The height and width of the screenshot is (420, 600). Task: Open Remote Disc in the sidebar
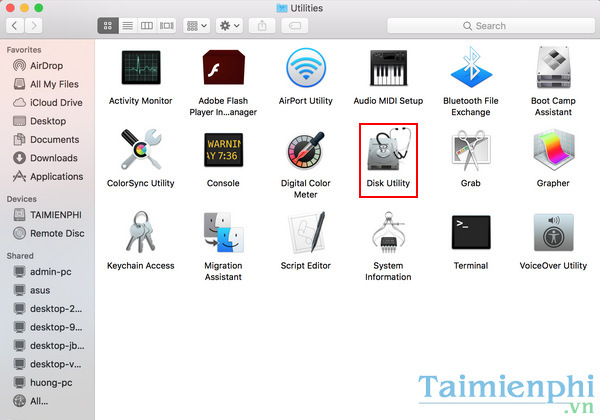point(47,233)
